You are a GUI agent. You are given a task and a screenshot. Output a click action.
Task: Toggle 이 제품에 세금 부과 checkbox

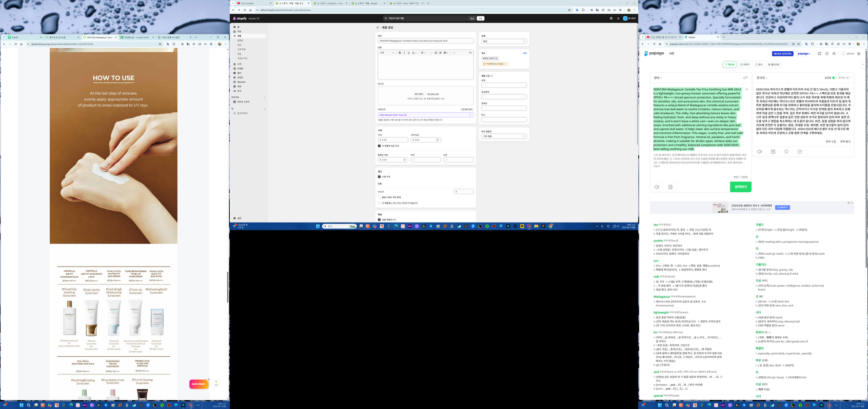(x=379, y=146)
